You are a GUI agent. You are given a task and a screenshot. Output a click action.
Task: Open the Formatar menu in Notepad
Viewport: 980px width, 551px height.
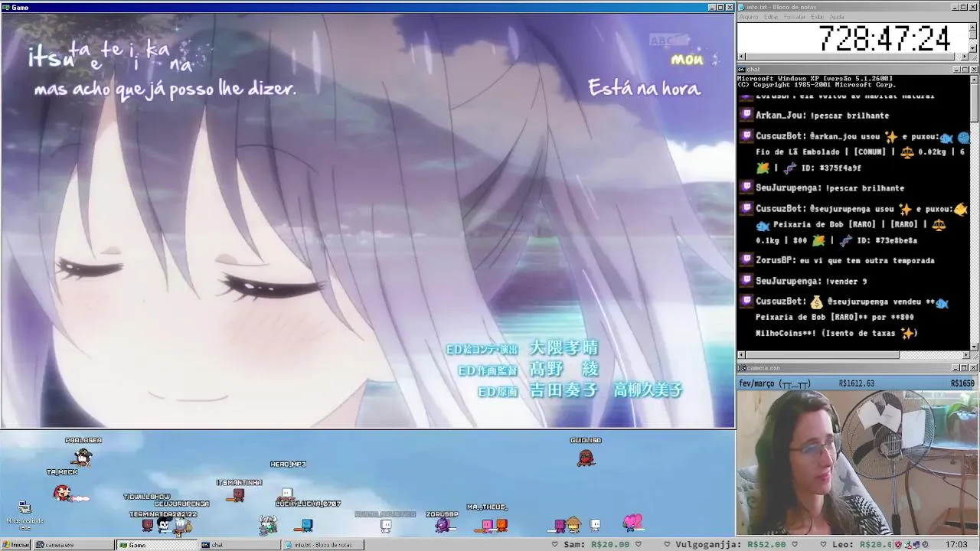[795, 17]
